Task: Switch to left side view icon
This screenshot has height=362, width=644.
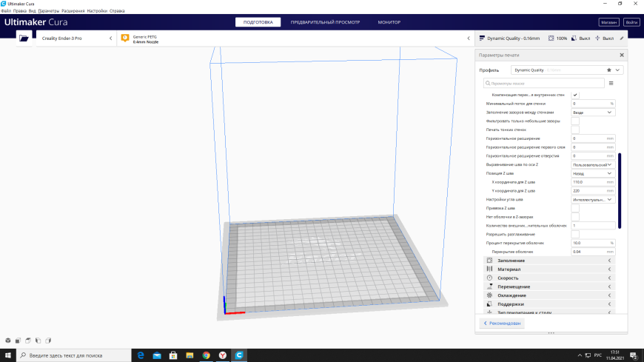Action: 38,341
